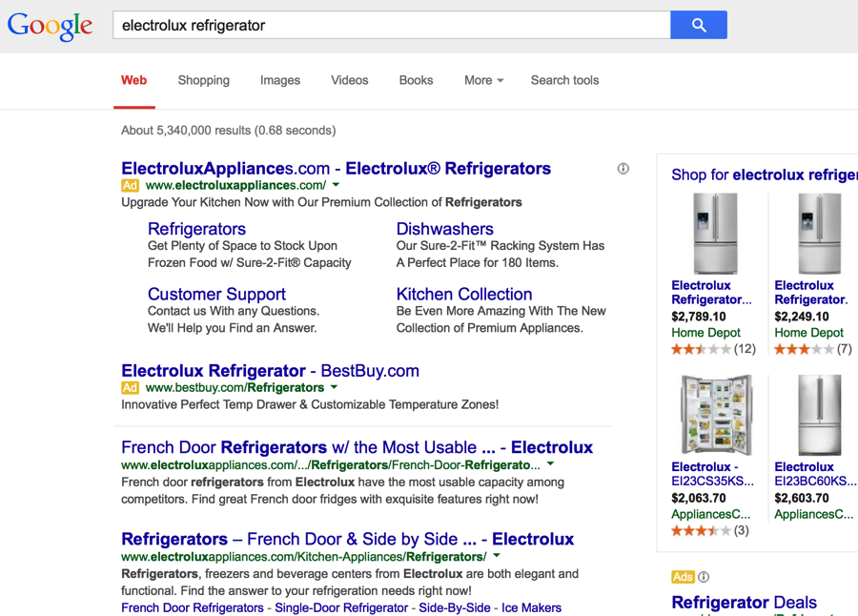The image size is (858, 616).
Task: Click Home Depot seller under $2,789.10
Action: coord(705,333)
